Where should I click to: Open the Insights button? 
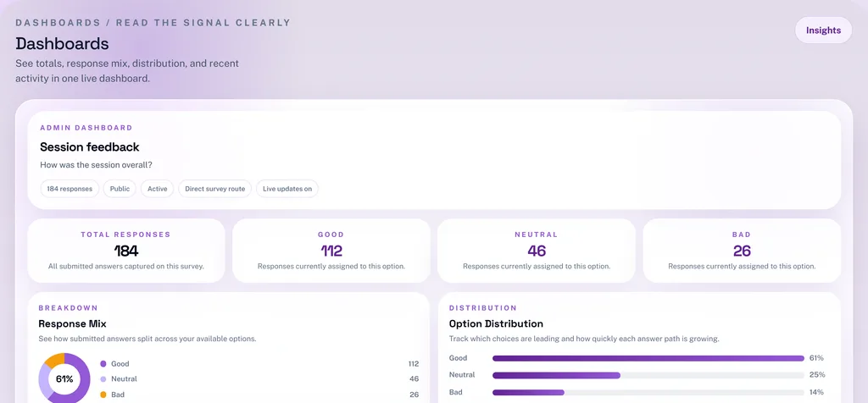click(x=823, y=30)
